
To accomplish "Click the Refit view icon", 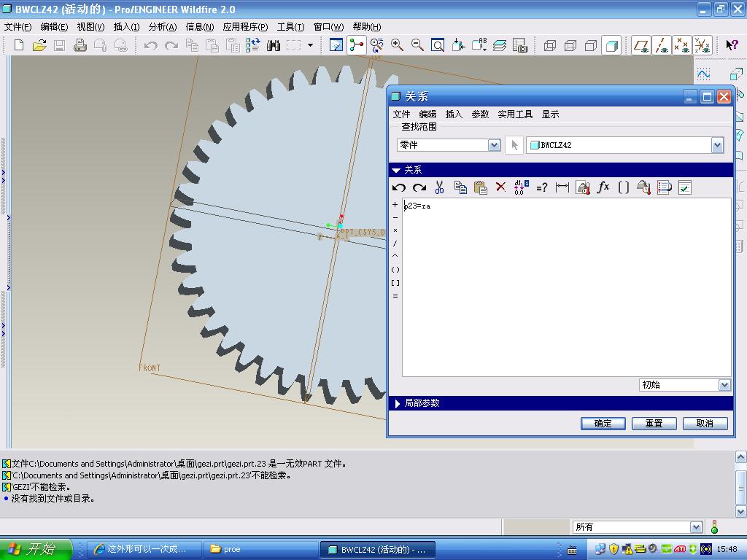I will [x=438, y=45].
